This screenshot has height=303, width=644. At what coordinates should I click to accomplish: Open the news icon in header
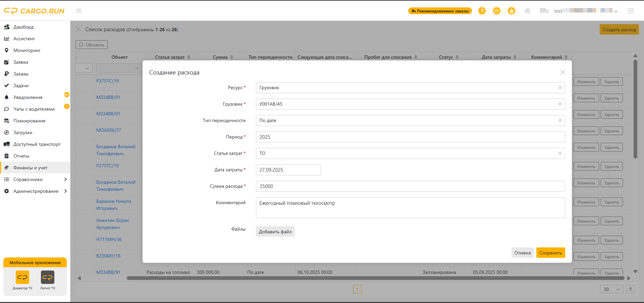coord(528,11)
